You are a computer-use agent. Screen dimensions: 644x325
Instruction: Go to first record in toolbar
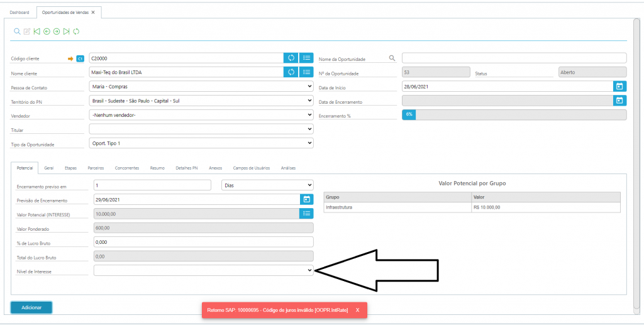(36, 31)
